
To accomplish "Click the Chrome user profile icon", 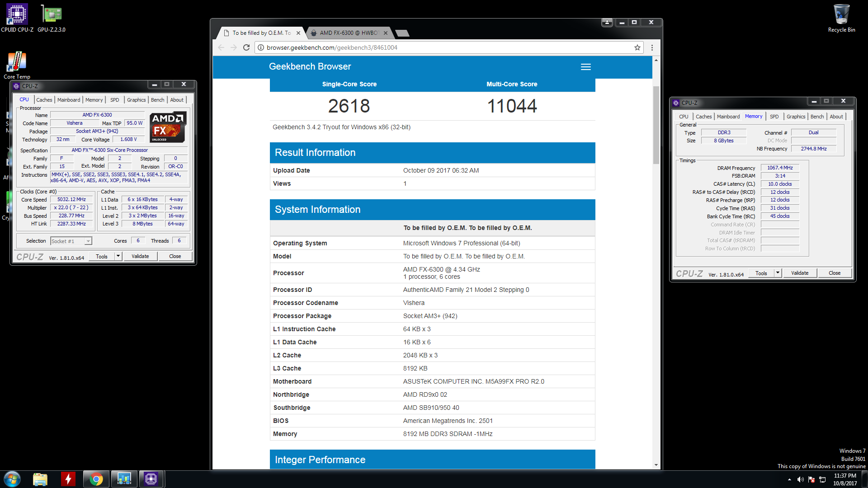I will (x=607, y=22).
